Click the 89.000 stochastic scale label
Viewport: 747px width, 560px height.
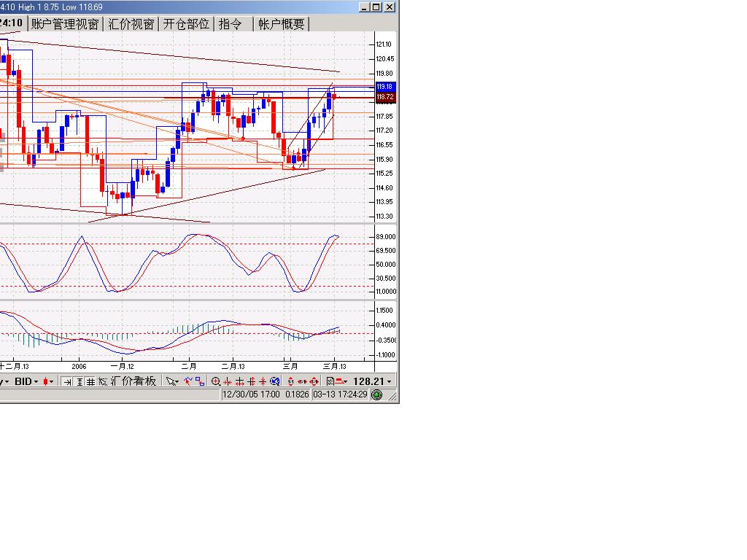point(385,237)
